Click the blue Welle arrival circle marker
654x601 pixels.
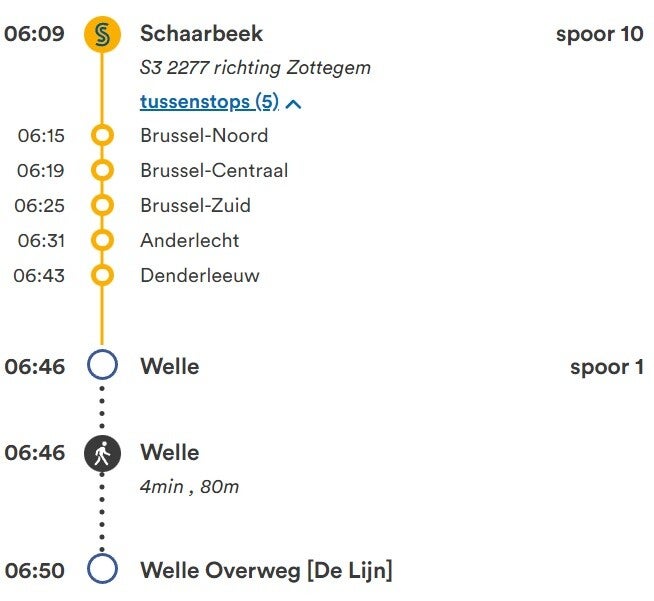[x=102, y=366]
